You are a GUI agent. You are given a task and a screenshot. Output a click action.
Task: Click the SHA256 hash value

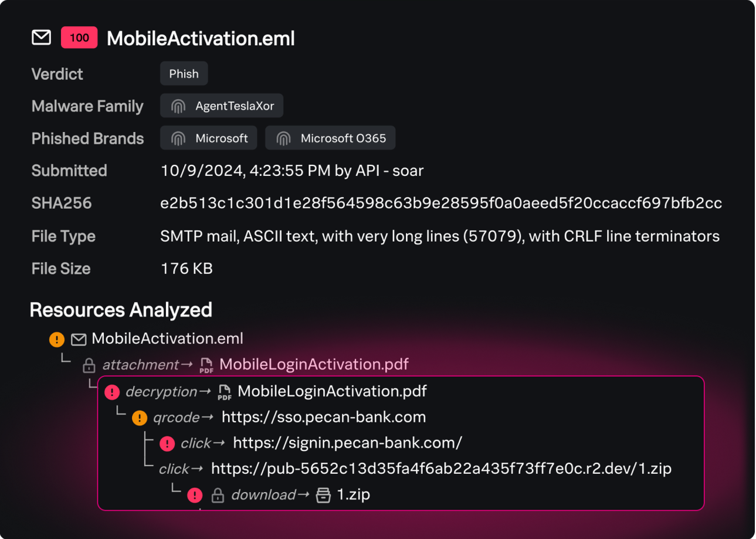440,203
